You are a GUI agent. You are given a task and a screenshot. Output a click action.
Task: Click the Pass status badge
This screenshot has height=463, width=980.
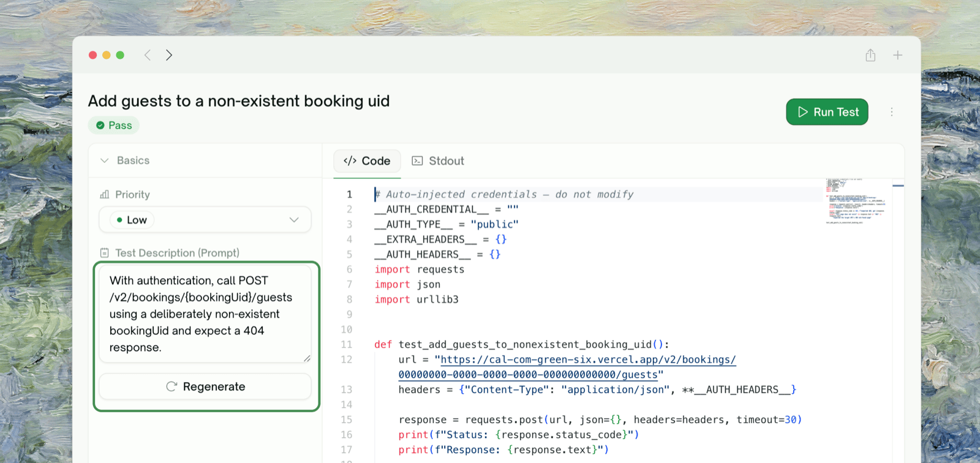click(114, 126)
